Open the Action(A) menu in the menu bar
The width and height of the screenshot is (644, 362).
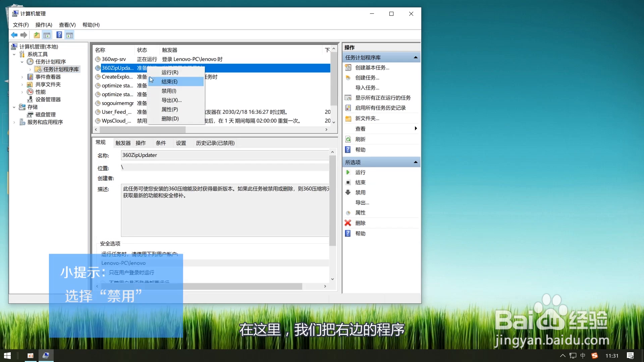[x=44, y=25]
